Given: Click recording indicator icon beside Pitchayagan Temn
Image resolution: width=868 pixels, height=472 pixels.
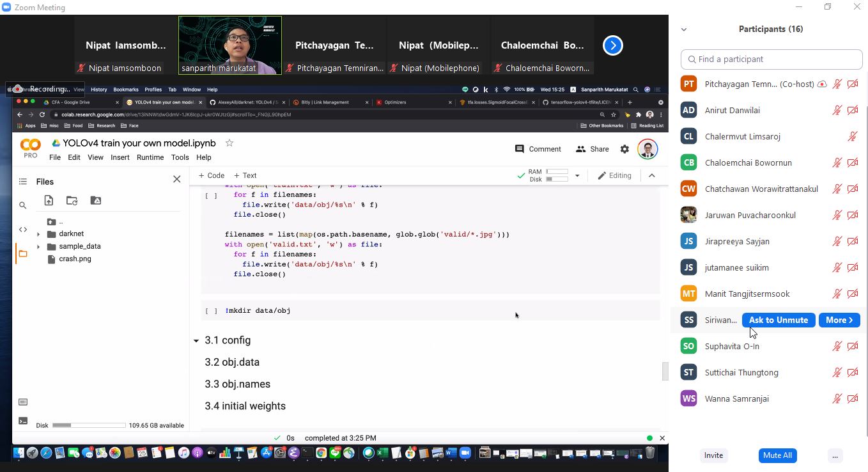Looking at the screenshot, I should [822, 84].
